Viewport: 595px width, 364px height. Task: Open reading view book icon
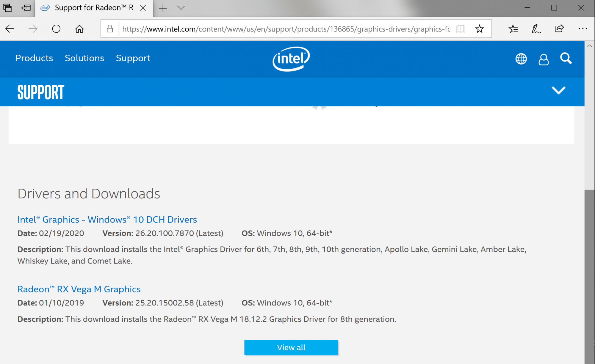tap(461, 29)
